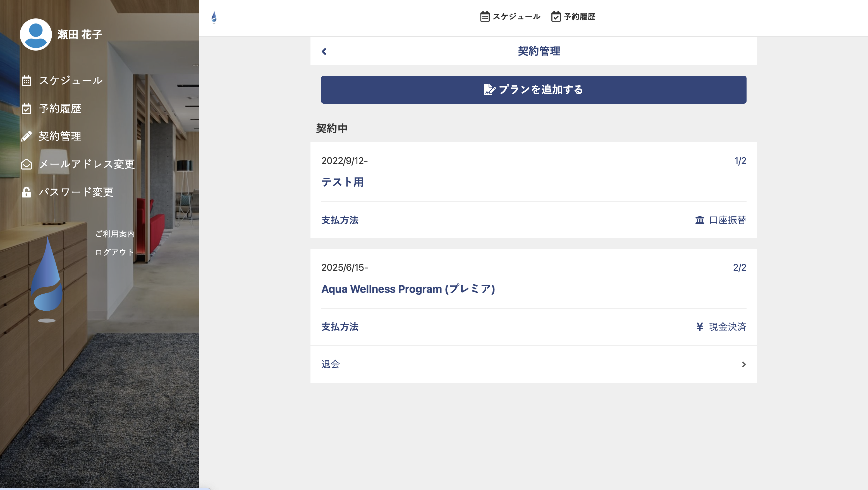868x490 pixels.
Task: Click the pencil icon beside 契約管理
Action: click(x=26, y=136)
